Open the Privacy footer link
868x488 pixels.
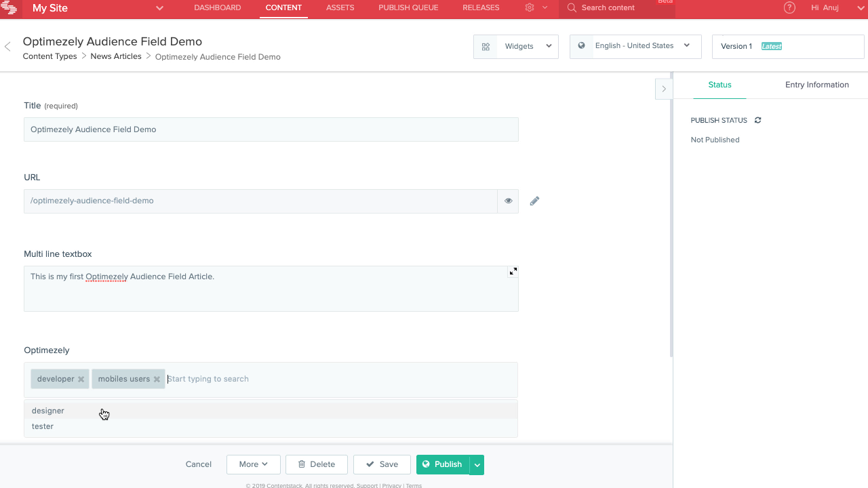click(x=391, y=485)
